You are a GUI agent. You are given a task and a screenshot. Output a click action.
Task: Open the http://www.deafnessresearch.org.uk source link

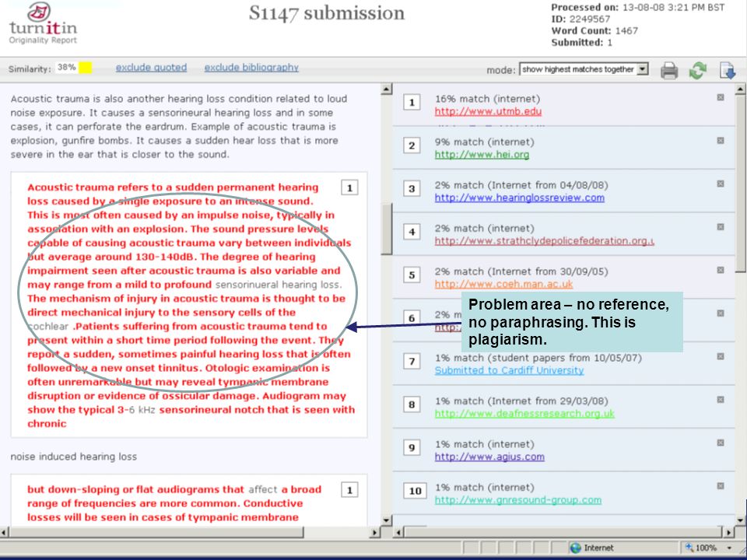click(524, 414)
